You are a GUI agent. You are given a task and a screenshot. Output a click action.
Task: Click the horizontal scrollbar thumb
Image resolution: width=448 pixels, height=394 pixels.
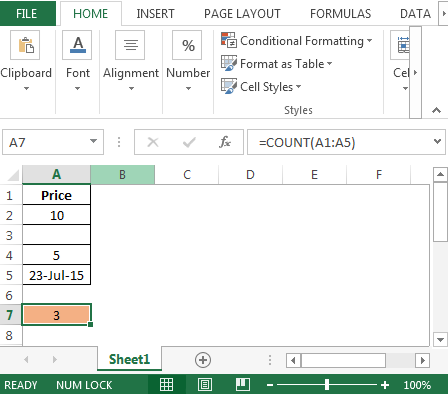(343, 360)
